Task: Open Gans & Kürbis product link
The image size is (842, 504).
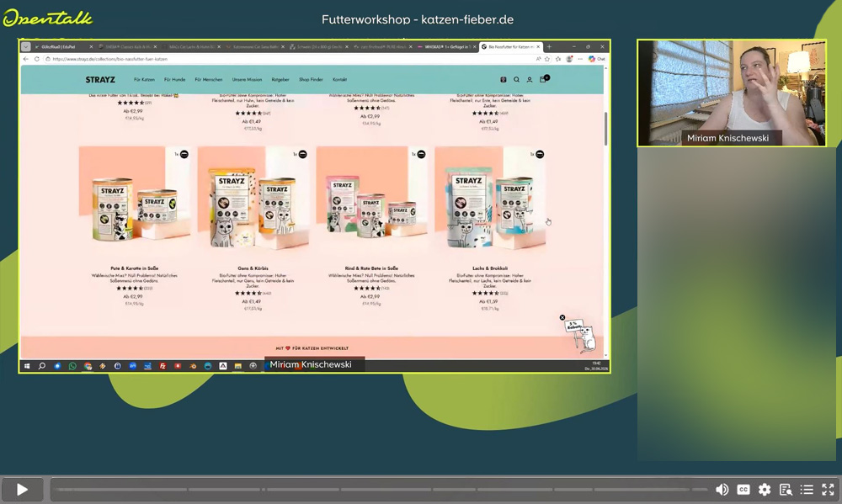Action: (253, 268)
